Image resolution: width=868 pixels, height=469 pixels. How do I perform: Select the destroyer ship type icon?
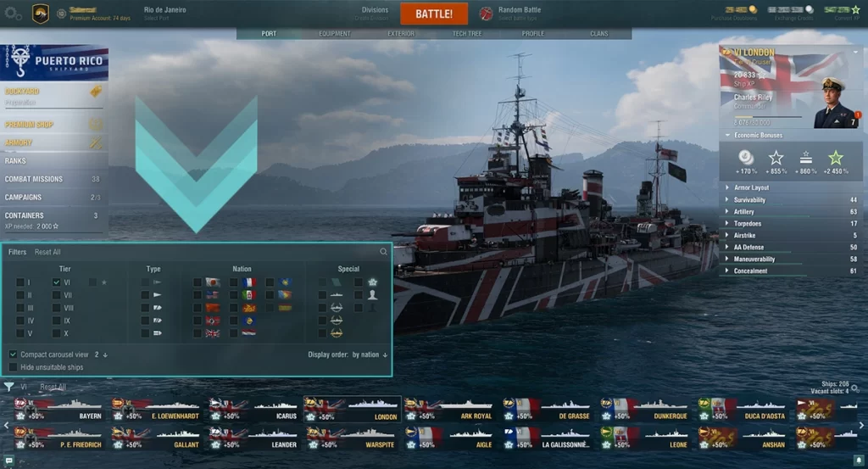[157, 295]
